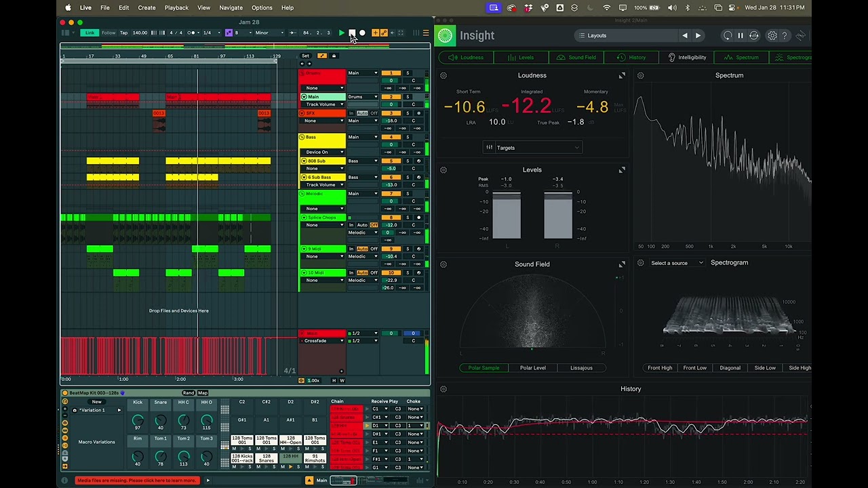
Task: Open the Navigate menu
Action: point(231,7)
